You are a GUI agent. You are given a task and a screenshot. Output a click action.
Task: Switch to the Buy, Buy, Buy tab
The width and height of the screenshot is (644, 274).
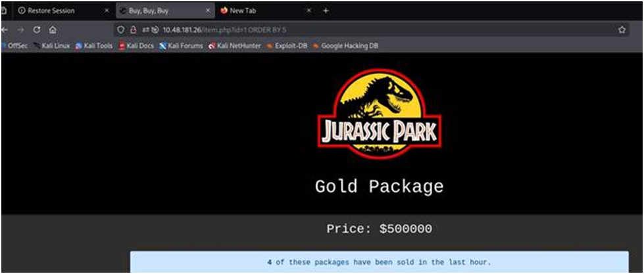[165, 11]
